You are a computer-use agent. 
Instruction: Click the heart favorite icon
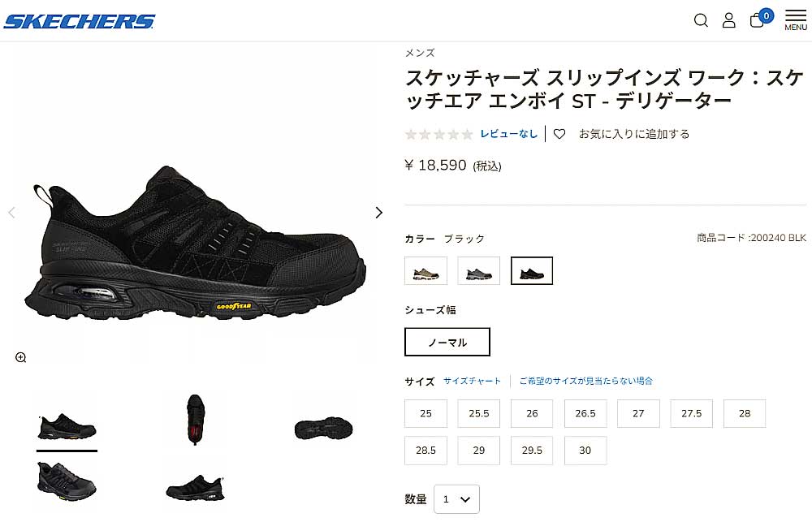(559, 134)
